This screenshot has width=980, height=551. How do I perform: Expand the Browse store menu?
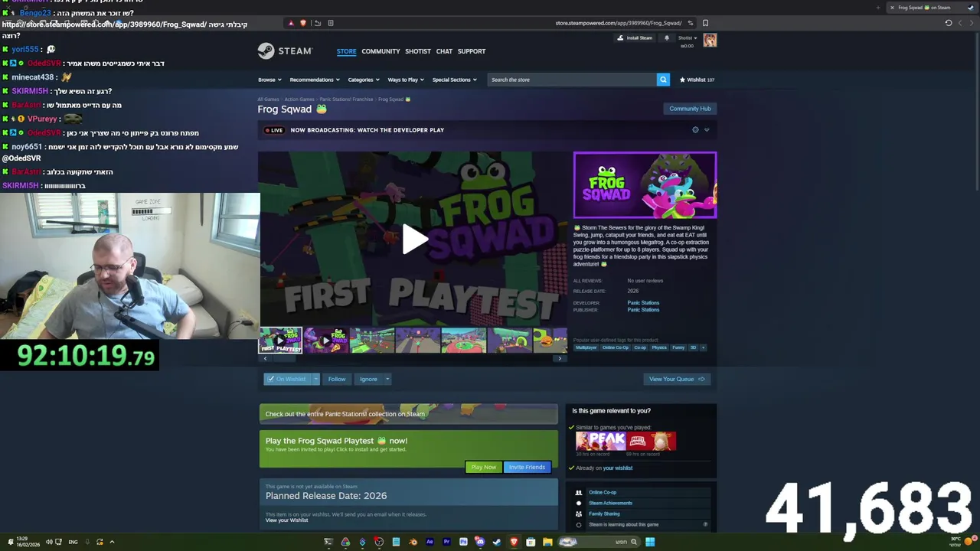(269, 80)
